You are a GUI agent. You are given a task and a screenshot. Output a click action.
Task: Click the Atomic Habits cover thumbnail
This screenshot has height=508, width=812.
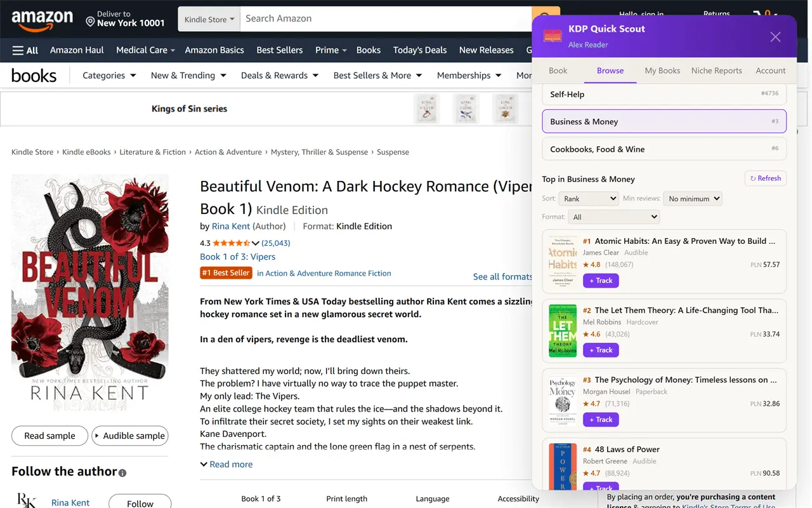(563, 261)
